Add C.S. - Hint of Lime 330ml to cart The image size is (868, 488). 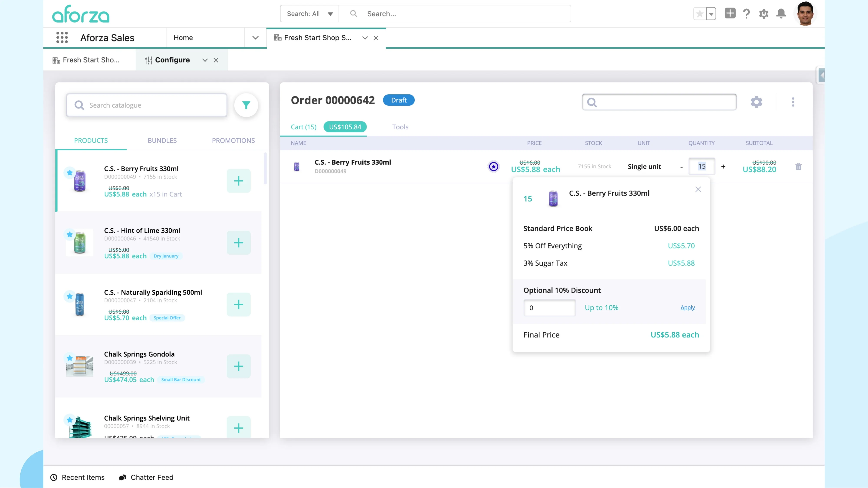point(238,242)
